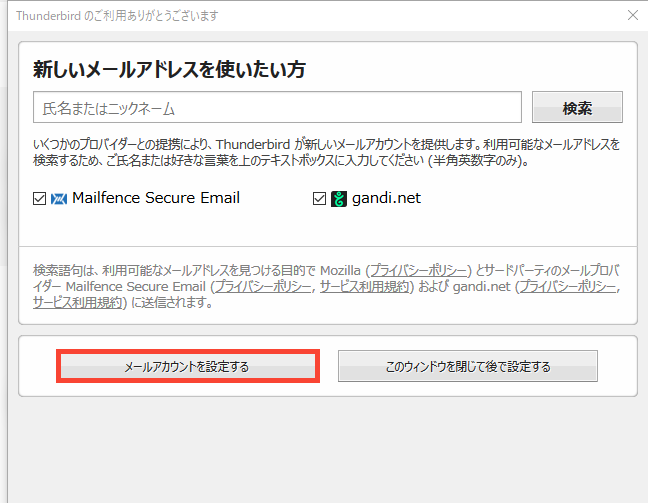Click the Mailfence Secure Email label
The height and width of the screenshot is (503, 648).
point(156,198)
